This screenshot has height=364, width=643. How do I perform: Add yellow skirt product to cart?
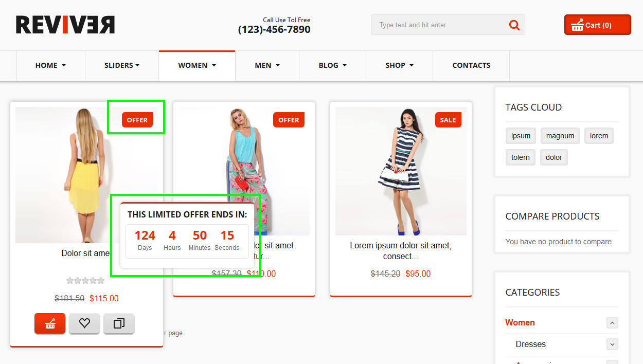[50, 323]
